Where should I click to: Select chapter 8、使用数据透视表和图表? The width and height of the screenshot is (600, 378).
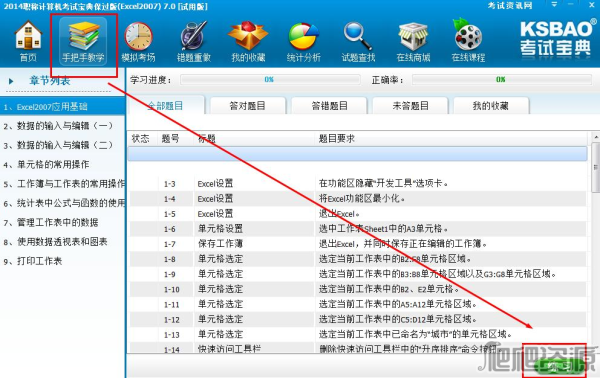62,242
